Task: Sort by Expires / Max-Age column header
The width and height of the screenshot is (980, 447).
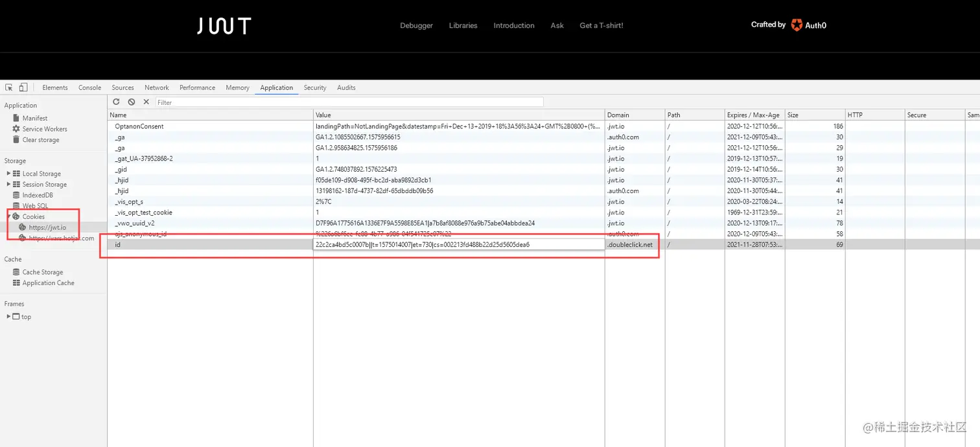Action: click(x=755, y=115)
